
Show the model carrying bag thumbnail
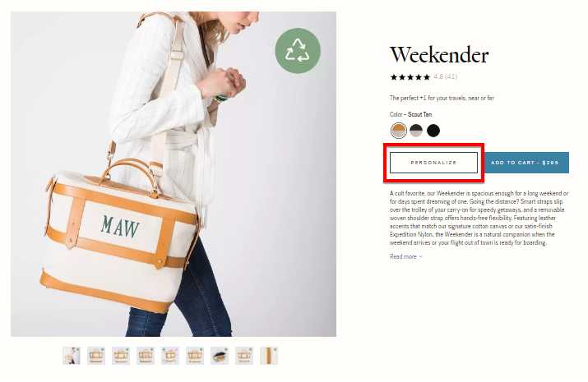pos(72,356)
